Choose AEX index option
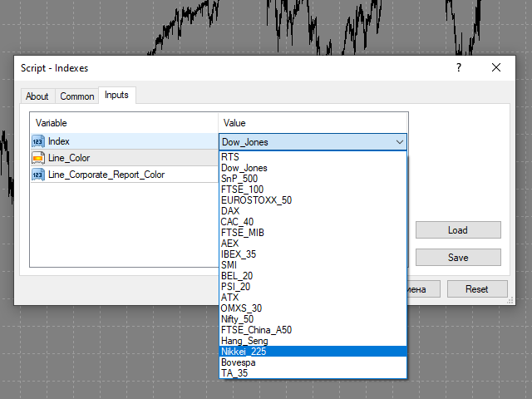Screen dimensions: 532x399 313,244
